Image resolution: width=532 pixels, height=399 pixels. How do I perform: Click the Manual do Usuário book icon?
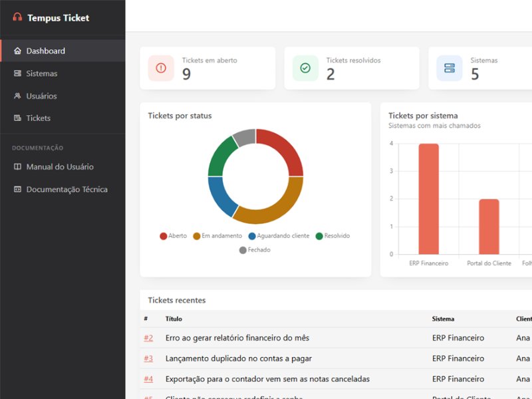tap(17, 167)
